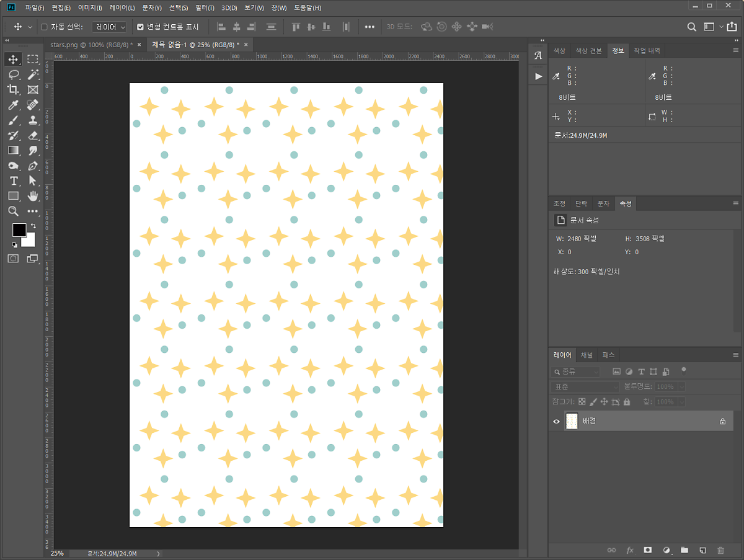Enable the 자동 선택 checkbox
This screenshot has width=744, height=560.
pyautogui.click(x=44, y=27)
